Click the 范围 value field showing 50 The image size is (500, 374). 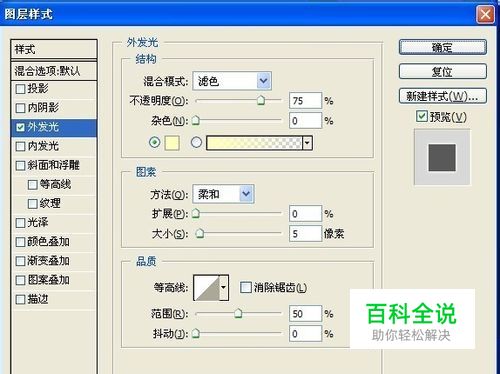306,314
